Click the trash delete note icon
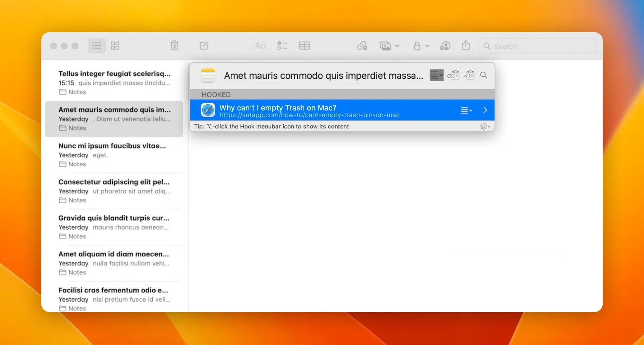 (x=174, y=46)
